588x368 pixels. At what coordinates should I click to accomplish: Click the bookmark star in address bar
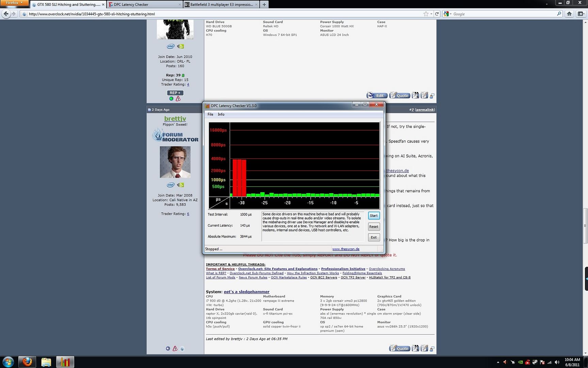click(426, 14)
